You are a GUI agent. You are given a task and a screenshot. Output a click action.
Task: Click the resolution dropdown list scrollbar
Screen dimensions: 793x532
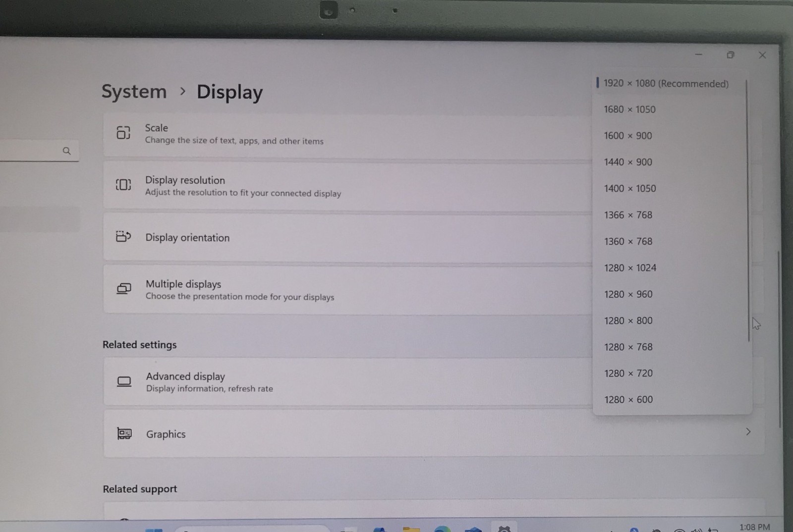(x=748, y=211)
